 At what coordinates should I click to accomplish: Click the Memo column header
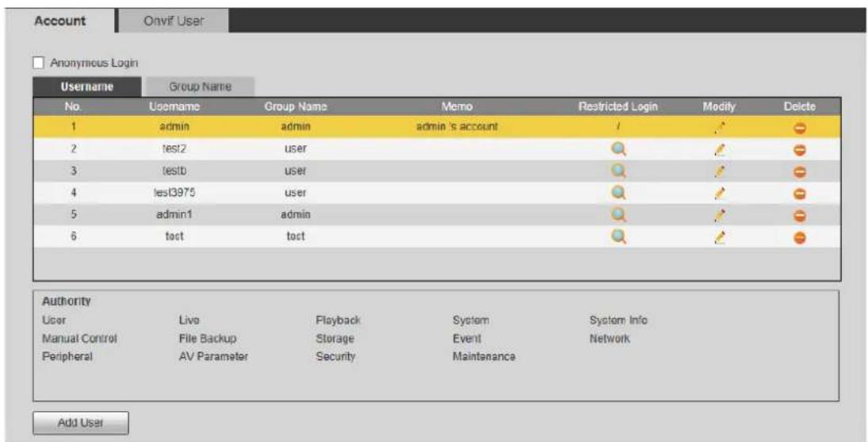pyautogui.click(x=457, y=106)
